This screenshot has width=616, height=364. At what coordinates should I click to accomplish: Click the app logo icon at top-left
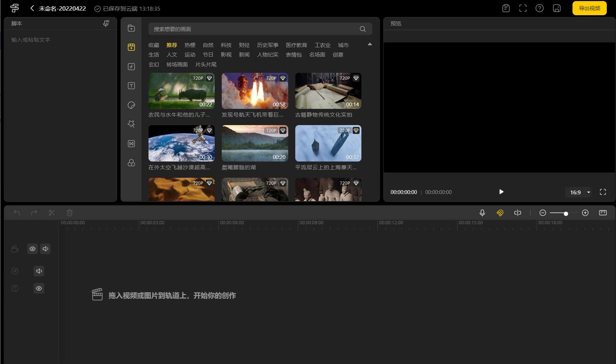coord(14,8)
